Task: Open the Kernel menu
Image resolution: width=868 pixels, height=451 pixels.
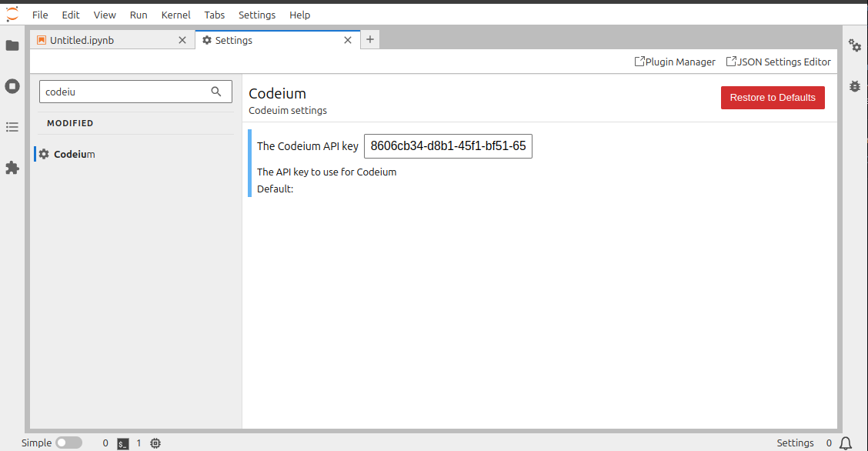Action: (x=176, y=15)
